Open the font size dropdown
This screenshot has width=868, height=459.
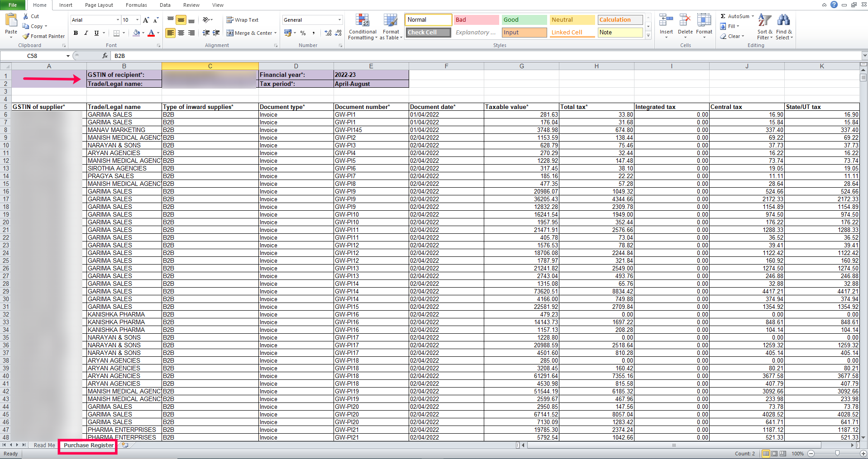coord(137,20)
